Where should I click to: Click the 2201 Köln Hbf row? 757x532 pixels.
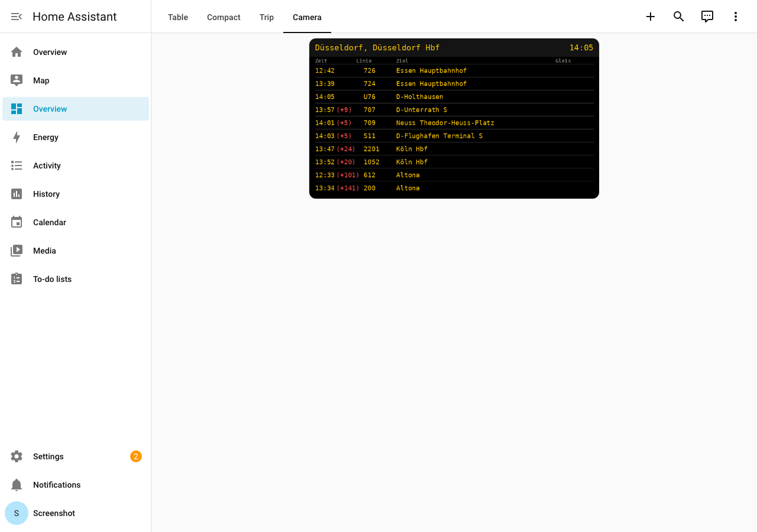coord(454,149)
